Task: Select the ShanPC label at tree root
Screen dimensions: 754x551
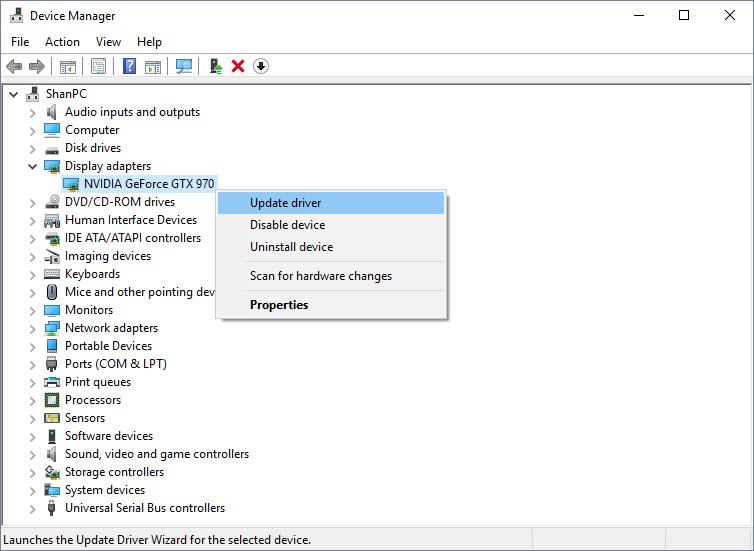Action: (x=66, y=94)
